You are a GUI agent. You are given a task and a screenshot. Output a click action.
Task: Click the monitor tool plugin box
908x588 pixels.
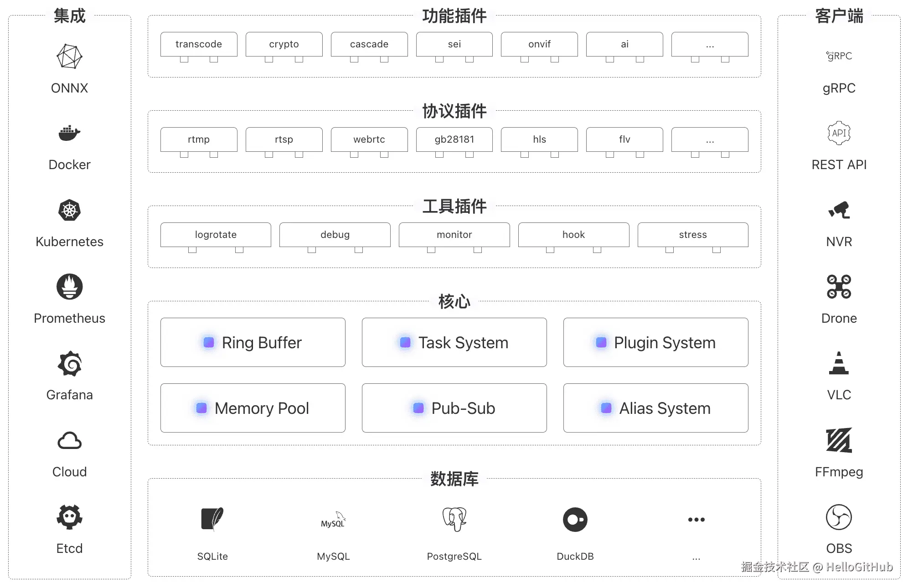[x=454, y=235]
